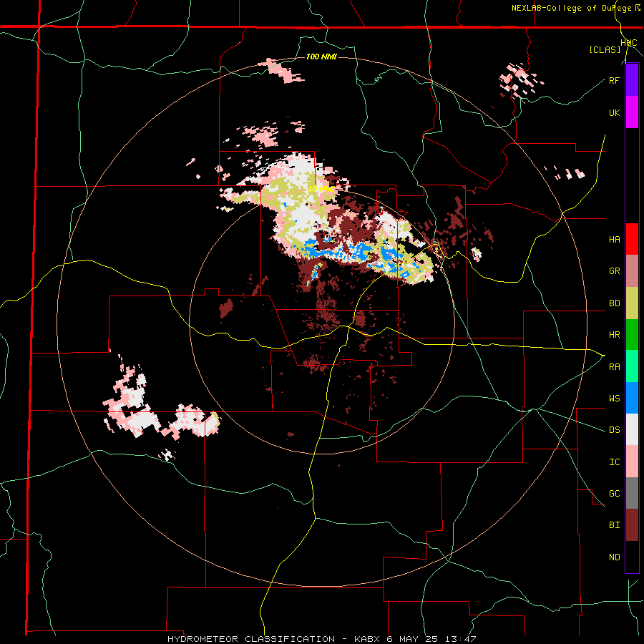The height and width of the screenshot is (644, 644).
Task: Click the RA light-green legend swatch
Action: 632,366
